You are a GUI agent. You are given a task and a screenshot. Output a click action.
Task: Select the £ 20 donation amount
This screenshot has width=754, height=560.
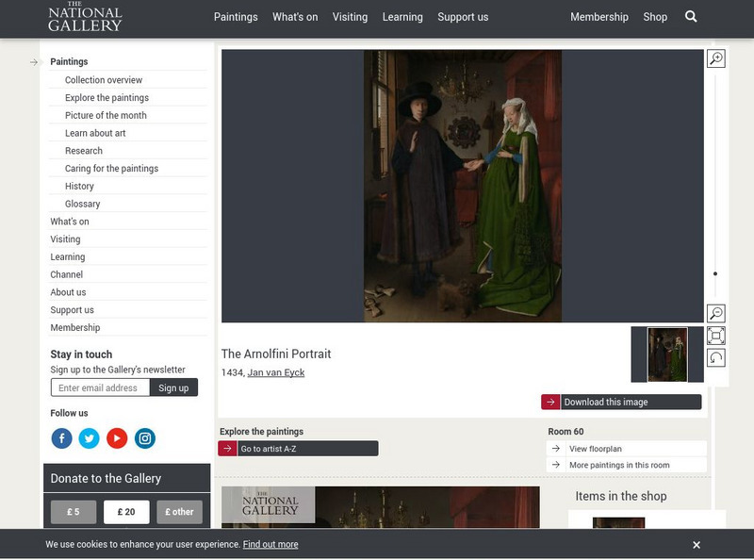click(x=126, y=512)
